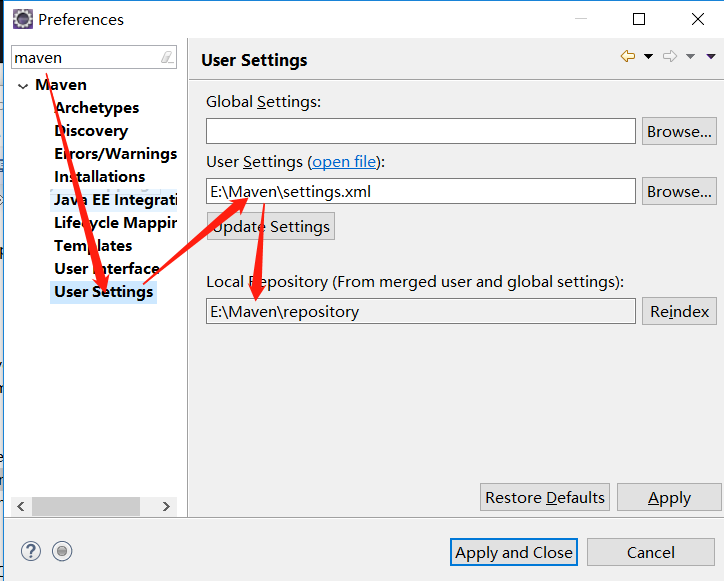This screenshot has width=724, height=581.
Task: Open the User Interface preferences page
Action: coord(107,269)
